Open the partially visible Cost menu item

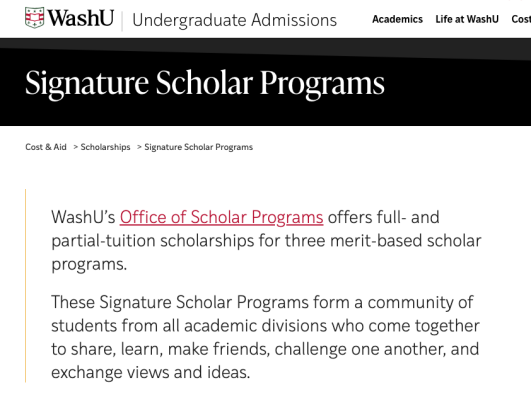[521, 19]
